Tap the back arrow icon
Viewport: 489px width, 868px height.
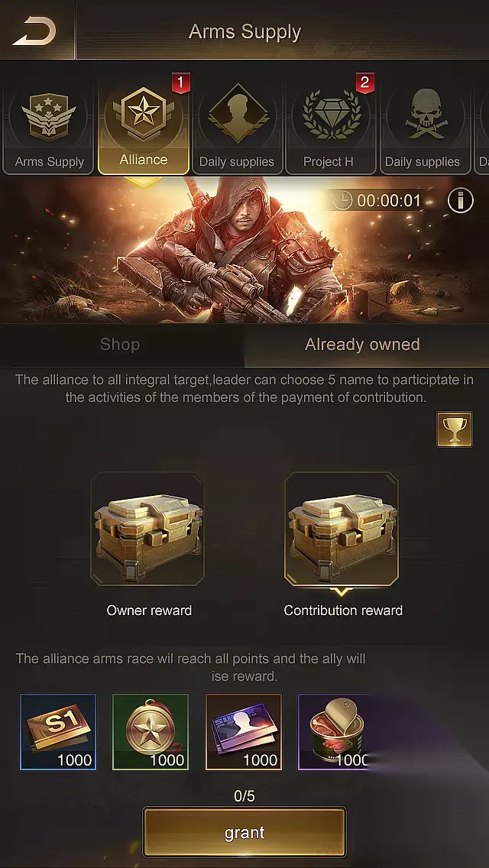click(x=34, y=31)
